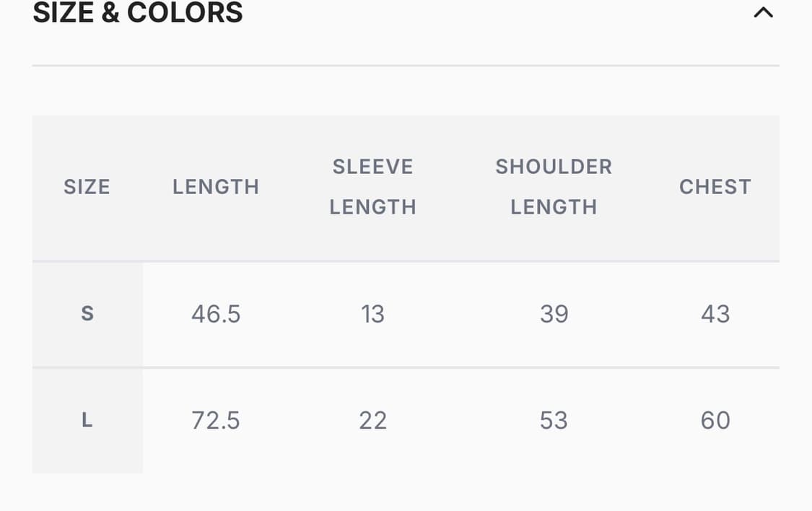Click the 43 chest value for S
This screenshot has height=511, width=812.
pyautogui.click(x=715, y=314)
